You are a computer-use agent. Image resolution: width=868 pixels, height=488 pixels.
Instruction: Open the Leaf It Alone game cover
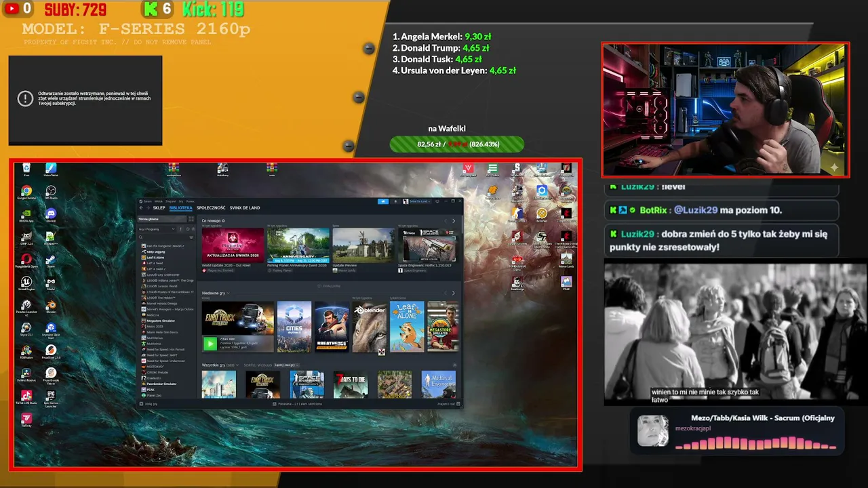point(407,327)
